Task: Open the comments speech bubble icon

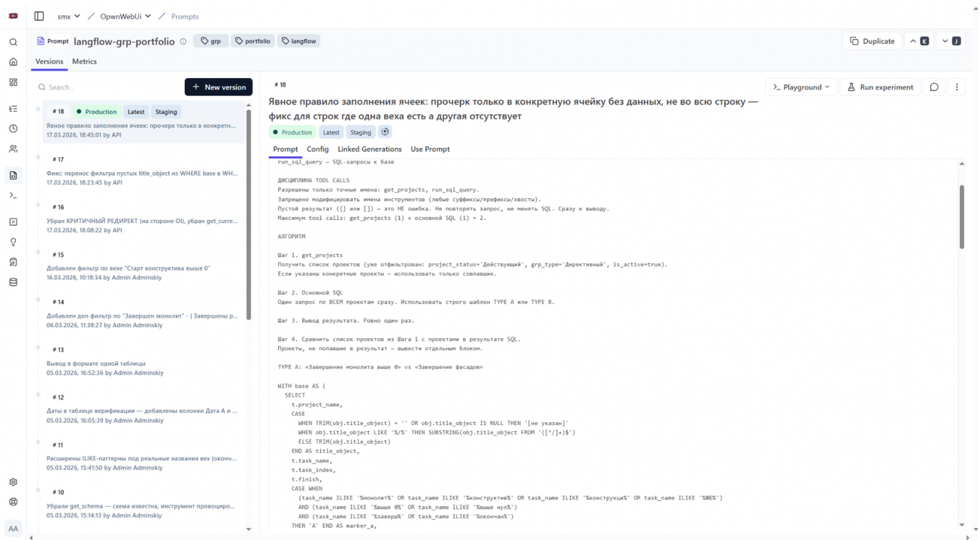Action: click(x=934, y=87)
